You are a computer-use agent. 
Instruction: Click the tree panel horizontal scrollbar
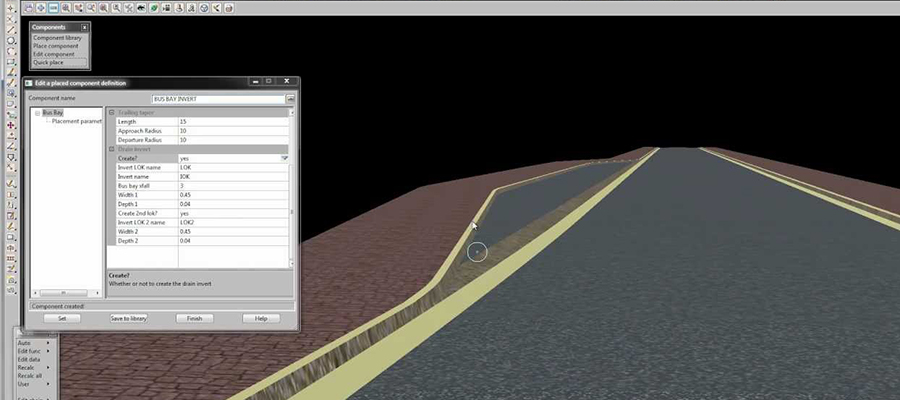(x=66, y=293)
